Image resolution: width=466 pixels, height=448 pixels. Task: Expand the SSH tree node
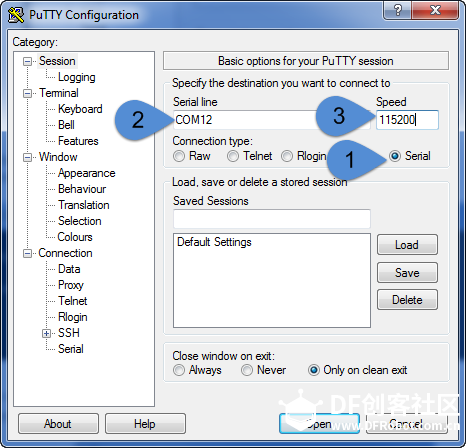click(x=46, y=333)
